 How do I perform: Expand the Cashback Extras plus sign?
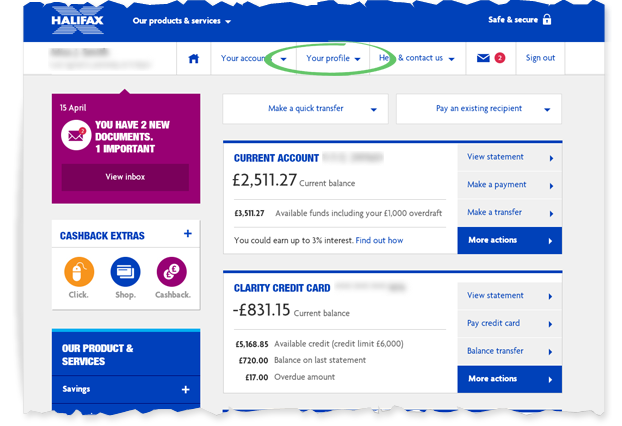(x=188, y=234)
